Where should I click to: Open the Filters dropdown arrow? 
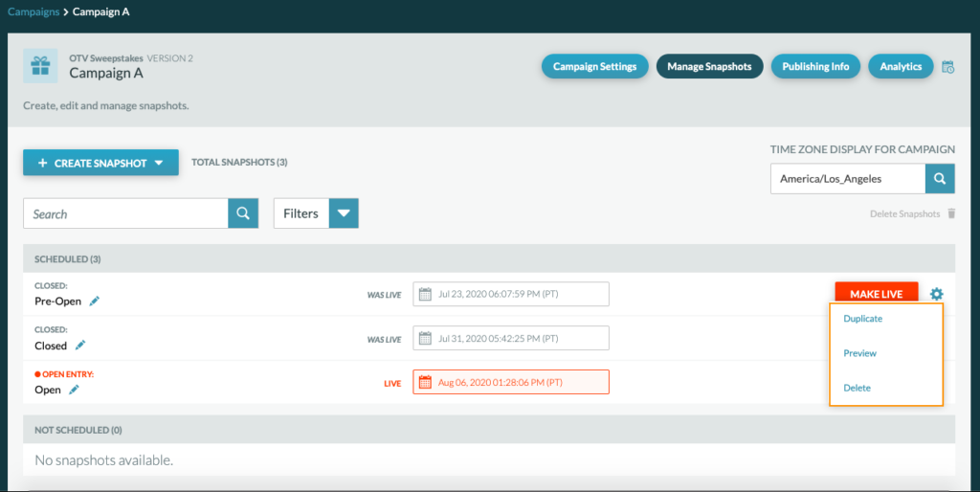tap(344, 213)
